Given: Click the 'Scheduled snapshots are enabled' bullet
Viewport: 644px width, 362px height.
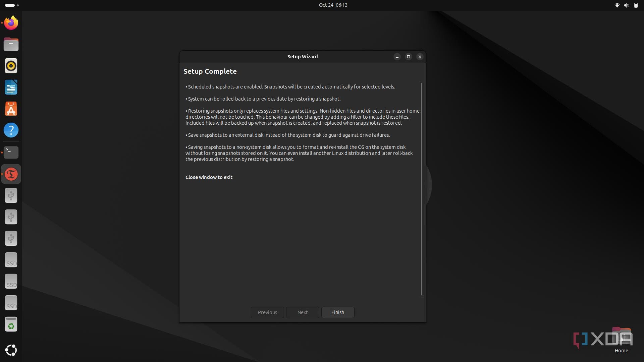Looking at the screenshot, I should [x=290, y=86].
